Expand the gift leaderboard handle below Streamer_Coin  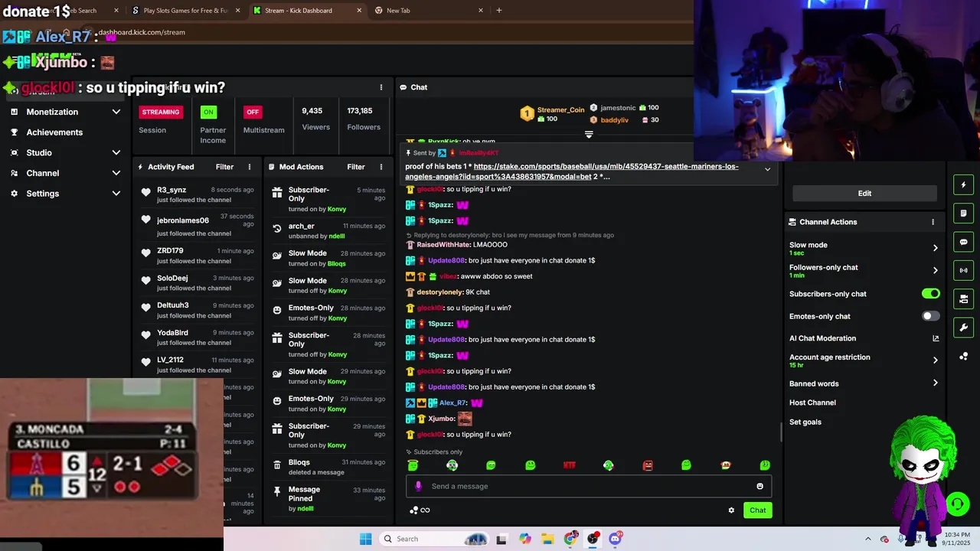pyautogui.click(x=589, y=135)
